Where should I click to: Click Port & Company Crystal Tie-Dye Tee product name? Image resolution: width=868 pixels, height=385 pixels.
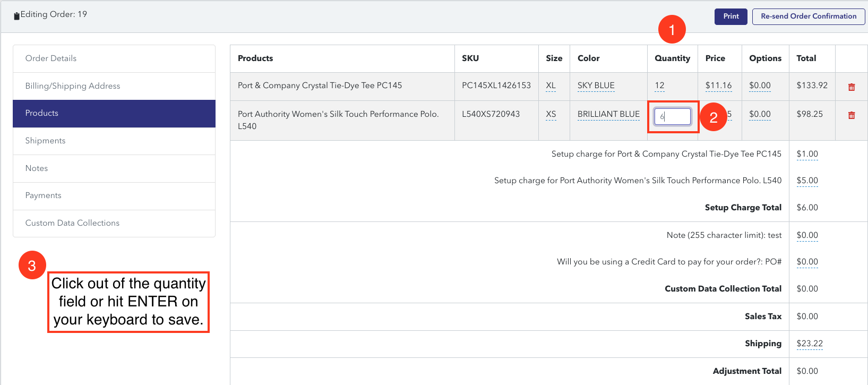[320, 85]
